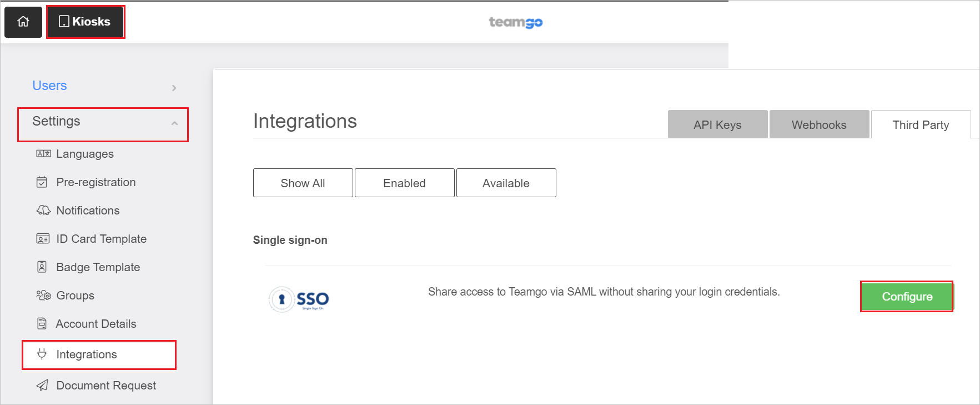
Task: Open Pre-registration settings
Action: (96, 182)
